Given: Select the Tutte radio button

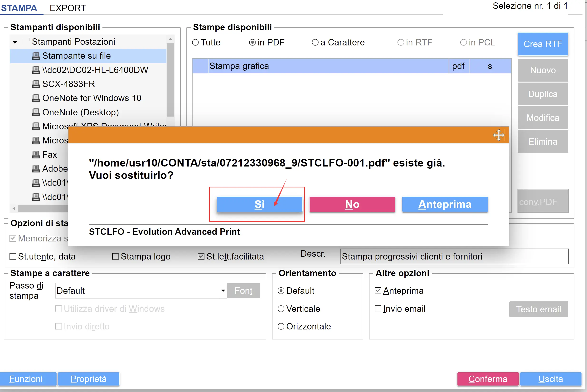Looking at the screenshot, I should click(195, 43).
